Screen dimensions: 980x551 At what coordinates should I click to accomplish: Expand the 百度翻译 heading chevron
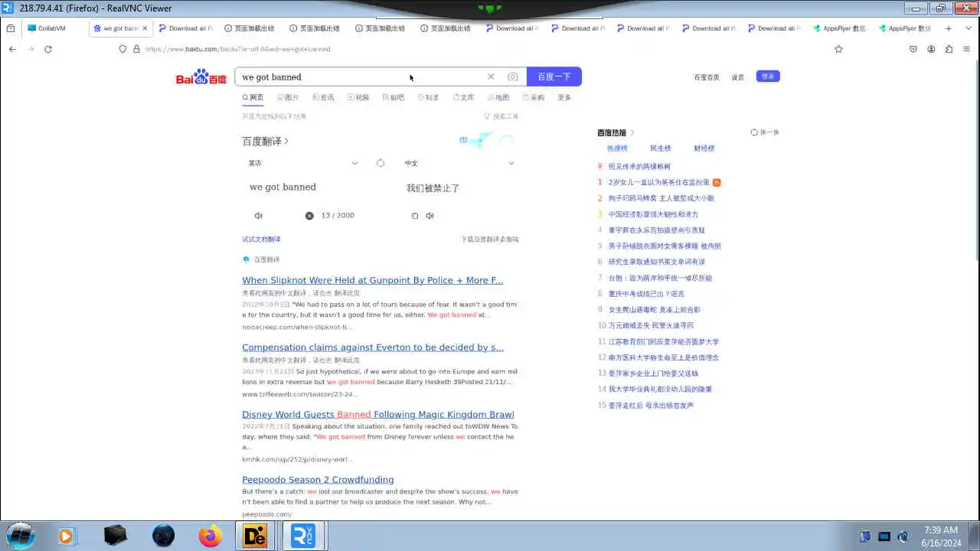point(286,142)
